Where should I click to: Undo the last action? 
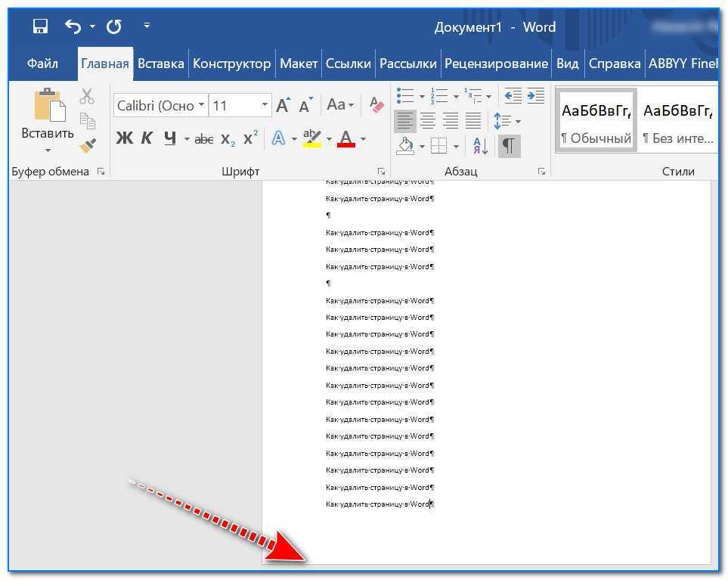pyautogui.click(x=73, y=26)
